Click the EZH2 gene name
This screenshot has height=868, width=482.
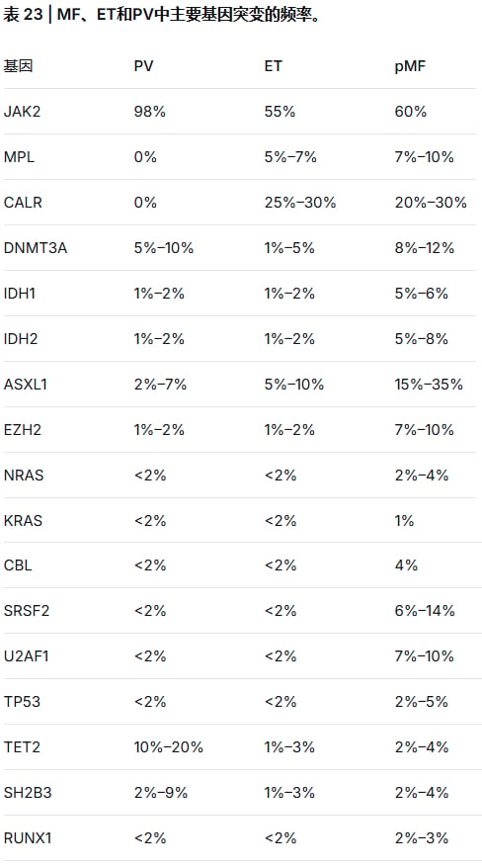22,429
